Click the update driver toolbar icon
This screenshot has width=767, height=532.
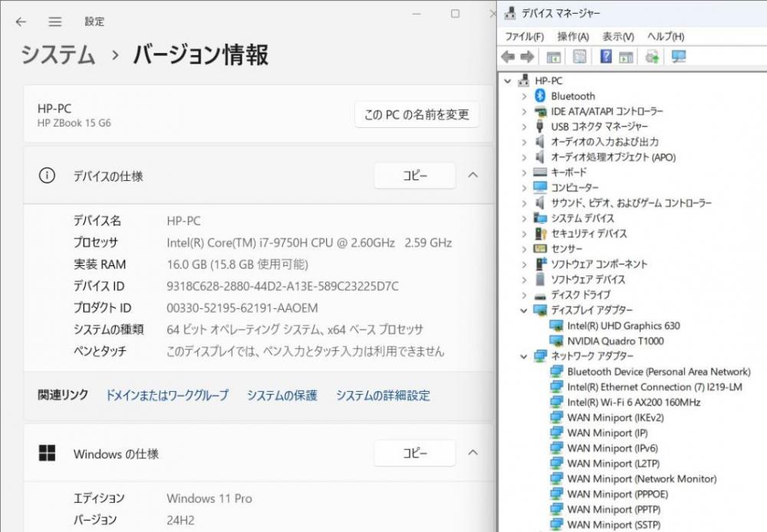coord(652,57)
